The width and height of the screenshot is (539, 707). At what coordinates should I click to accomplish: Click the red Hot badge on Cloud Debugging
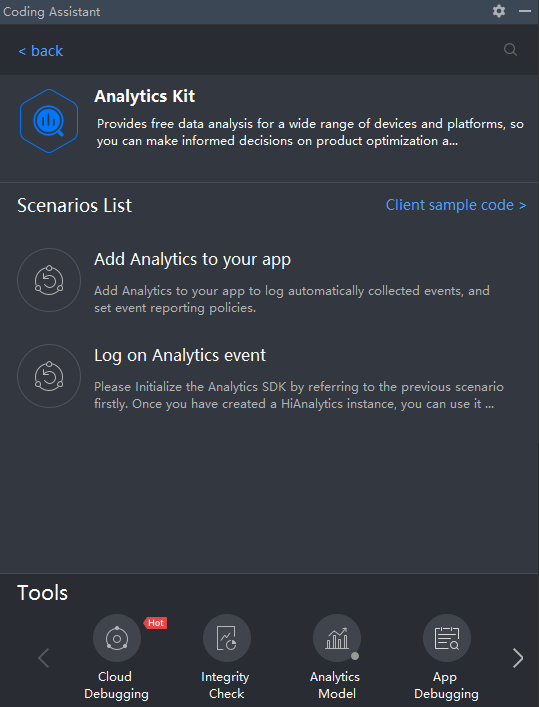point(156,623)
